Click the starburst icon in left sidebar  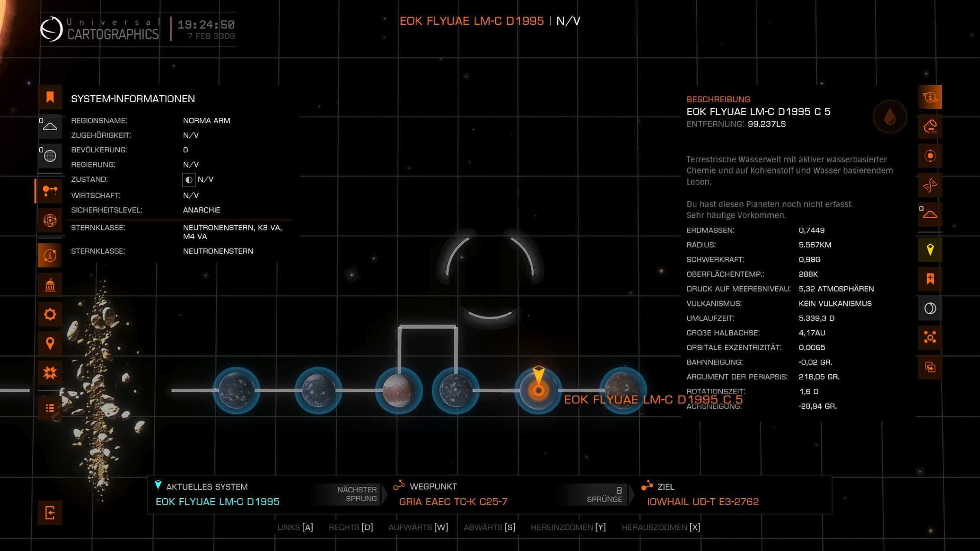pos(50,373)
